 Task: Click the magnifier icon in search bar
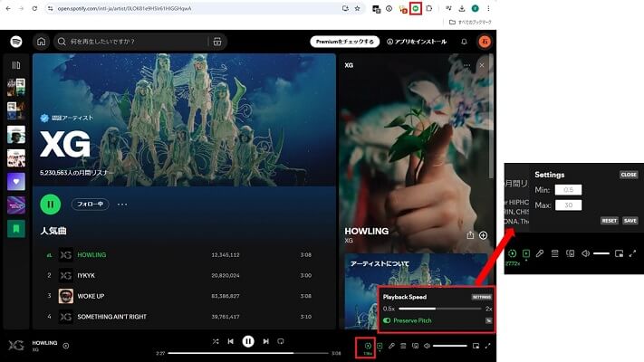pyautogui.click(x=62, y=42)
